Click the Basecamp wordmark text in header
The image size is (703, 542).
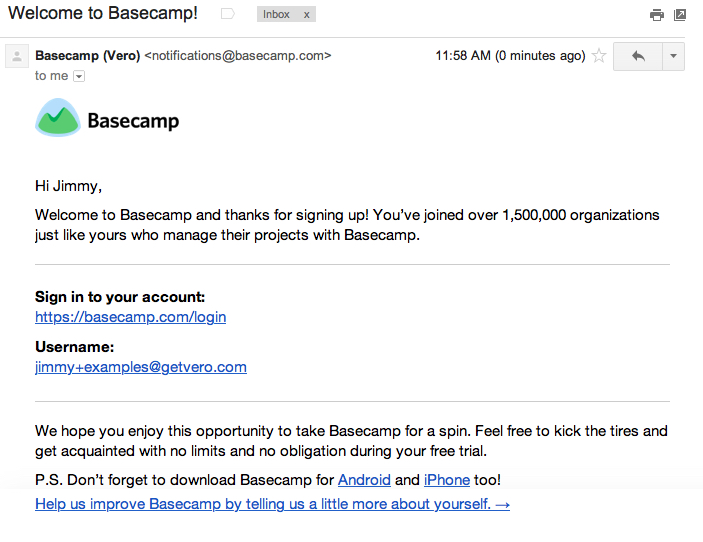(x=133, y=121)
